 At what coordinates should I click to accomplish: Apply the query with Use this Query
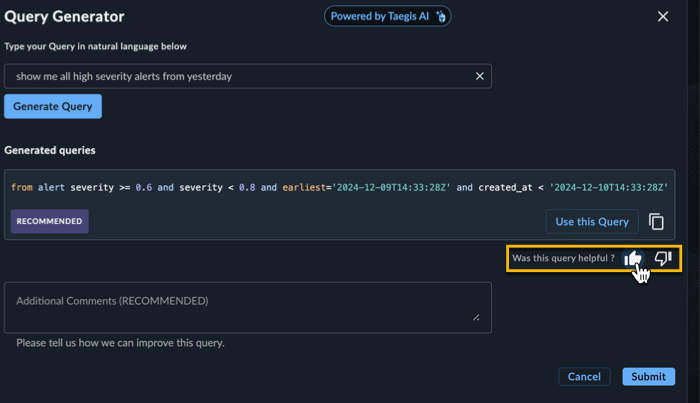pos(592,221)
